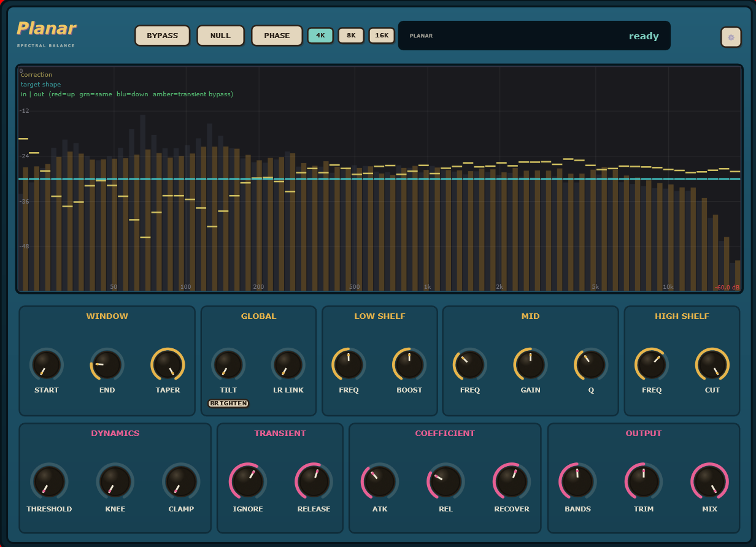Click the OUTPUT MIX knob
The image size is (756, 547).
(709, 481)
